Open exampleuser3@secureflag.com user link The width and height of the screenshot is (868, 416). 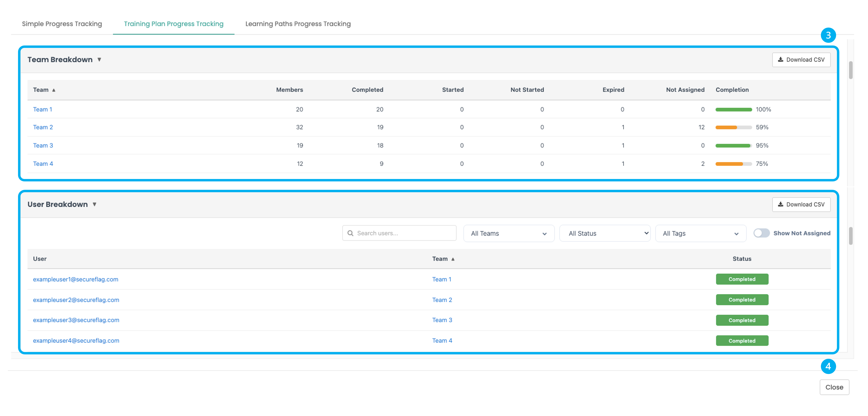point(76,320)
